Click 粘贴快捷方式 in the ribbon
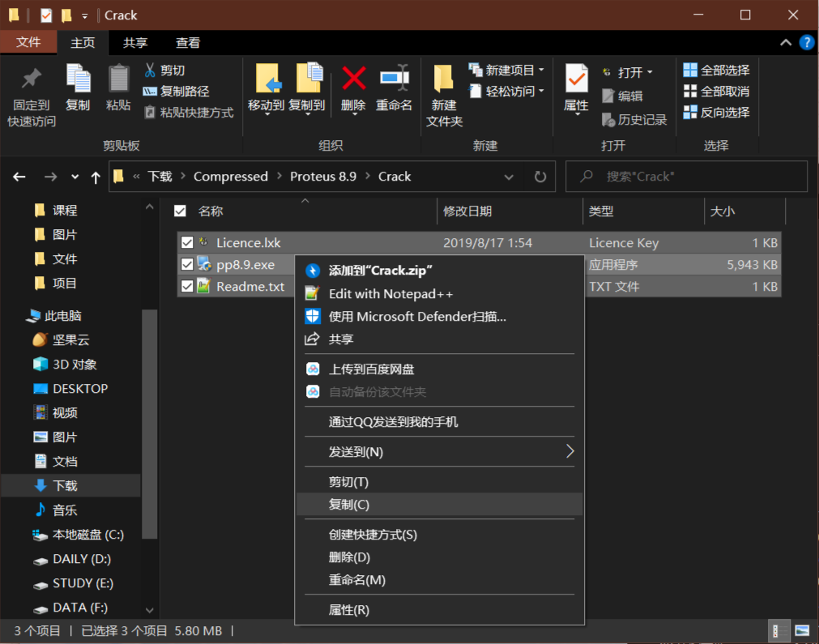This screenshot has width=819, height=644. 189,113
